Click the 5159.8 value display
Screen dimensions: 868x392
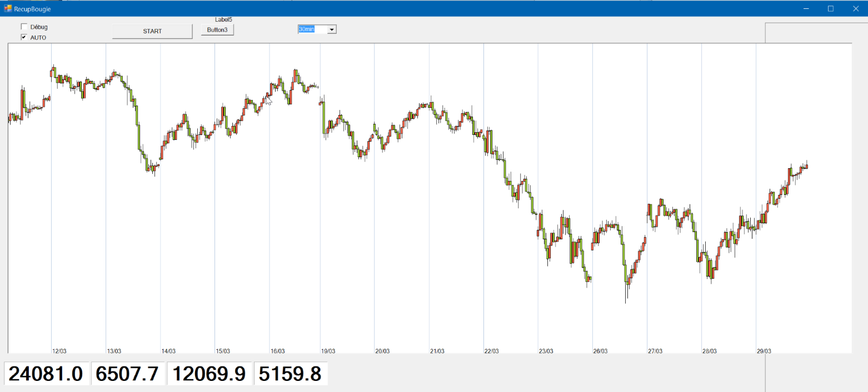coord(291,374)
